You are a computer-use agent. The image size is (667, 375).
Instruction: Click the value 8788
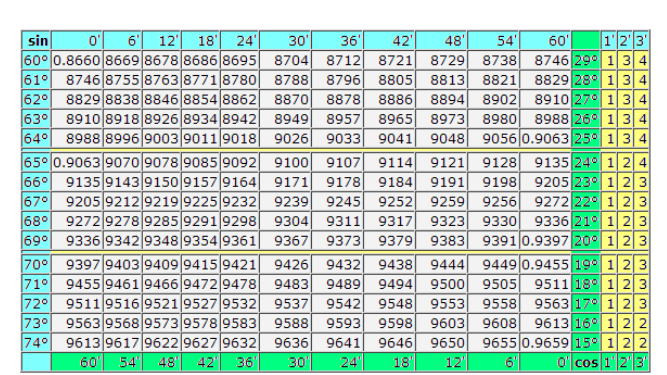tap(285, 80)
